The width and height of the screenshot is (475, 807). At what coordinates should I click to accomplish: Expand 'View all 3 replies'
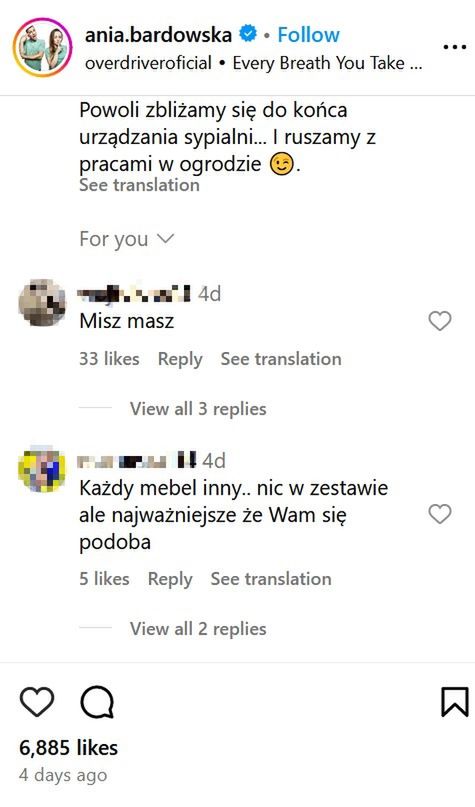click(x=198, y=409)
